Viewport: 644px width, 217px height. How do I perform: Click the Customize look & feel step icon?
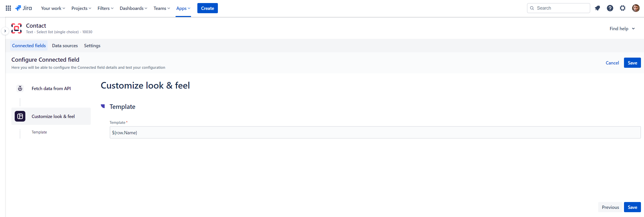(x=20, y=116)
